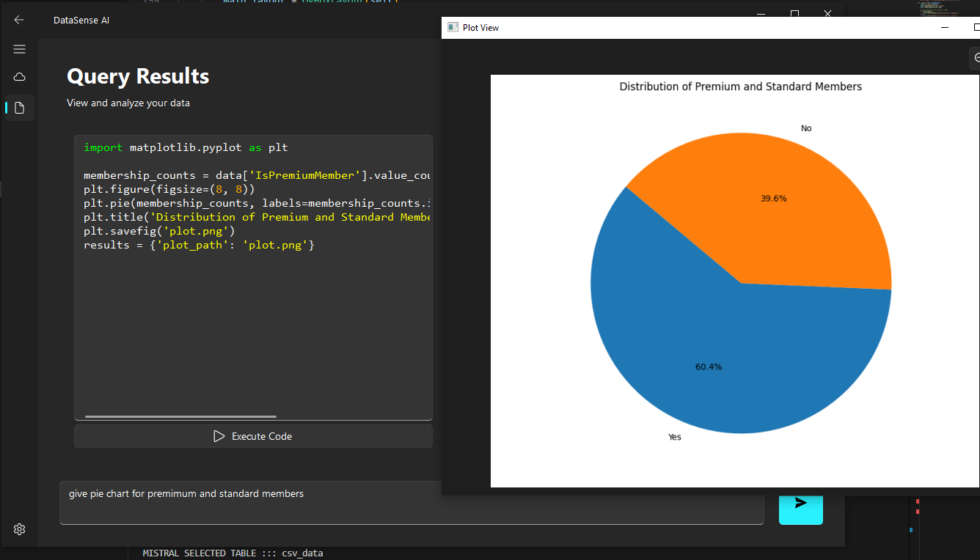Close the DataSense AI window
This screenshot has width=980, height=560.
[x=827, y=14]
